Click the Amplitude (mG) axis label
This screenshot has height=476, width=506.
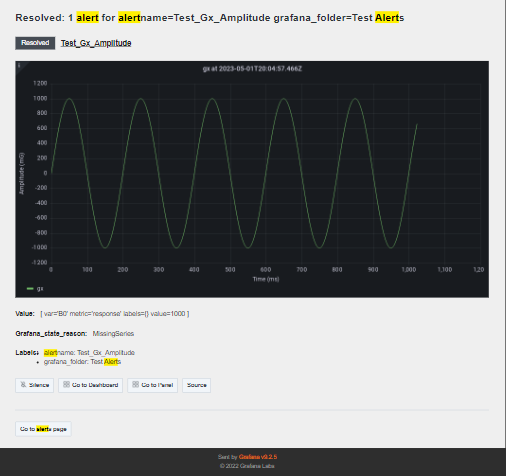(x=22, y=174)
